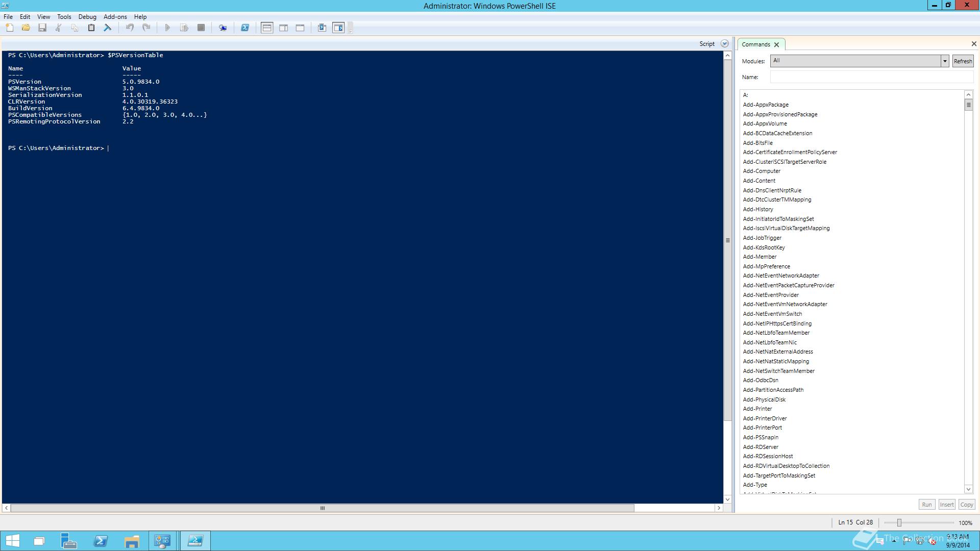Clear the console pane with the squeegee icon
The width and height of the screenshot is (980, 551).
pos(108,28)
